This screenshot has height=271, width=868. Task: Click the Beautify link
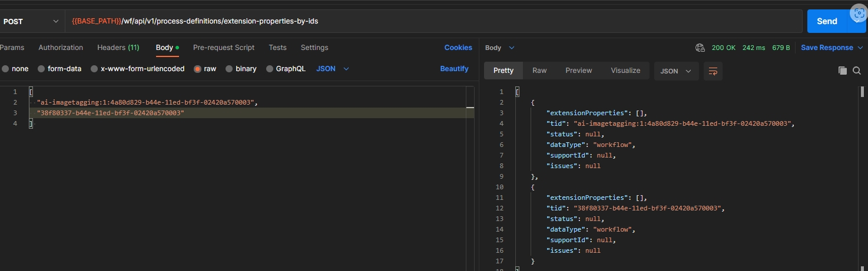point(454,69)
